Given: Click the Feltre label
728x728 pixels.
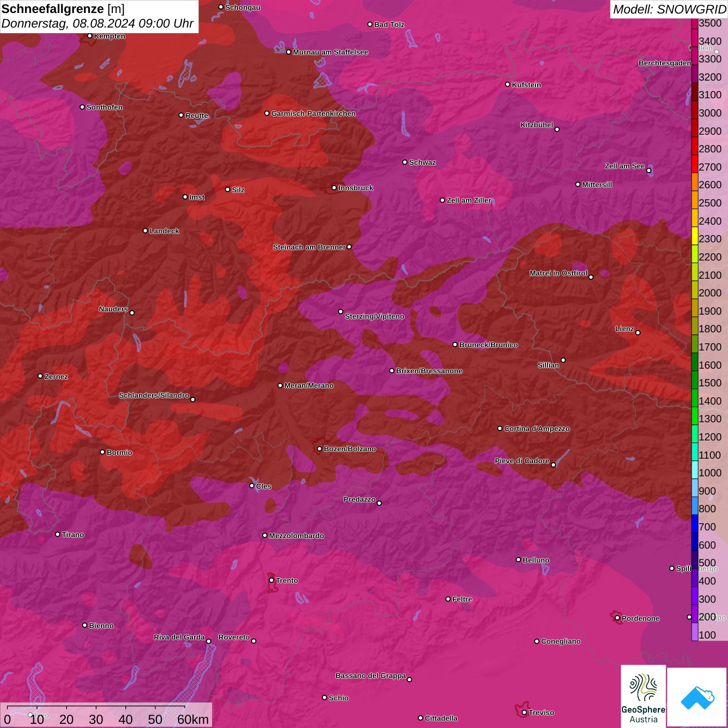Looking at the screenshot, I should tap(462, 599).
